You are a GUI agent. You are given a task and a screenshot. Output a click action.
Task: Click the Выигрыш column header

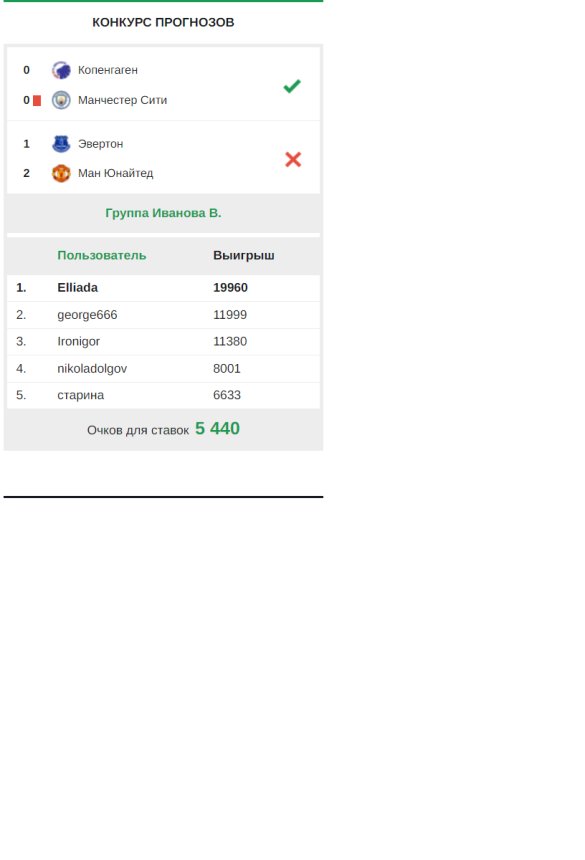coord(244,255)
